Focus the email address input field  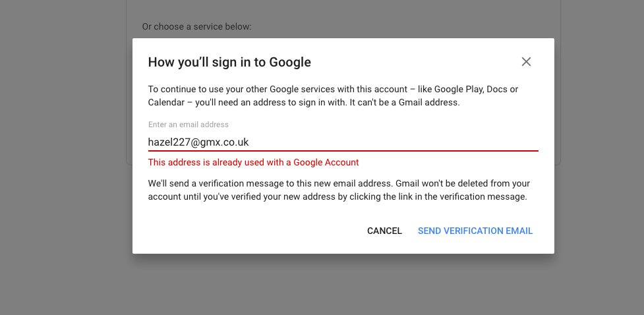tap(343, 142)
